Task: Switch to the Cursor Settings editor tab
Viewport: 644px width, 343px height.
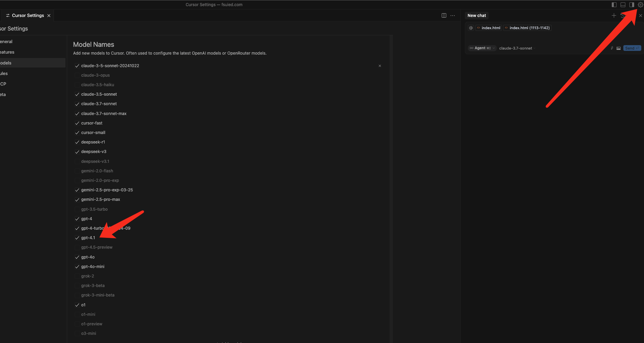Action: tap(28, 16)
